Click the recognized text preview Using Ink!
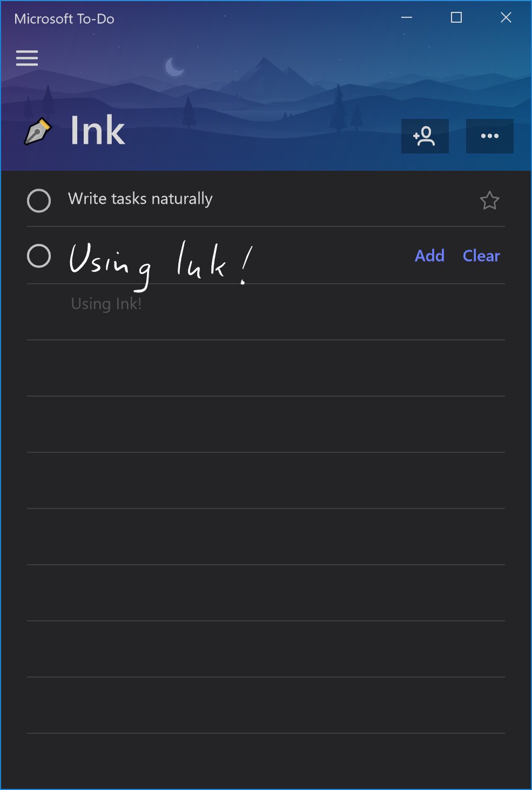 [106, 304]
